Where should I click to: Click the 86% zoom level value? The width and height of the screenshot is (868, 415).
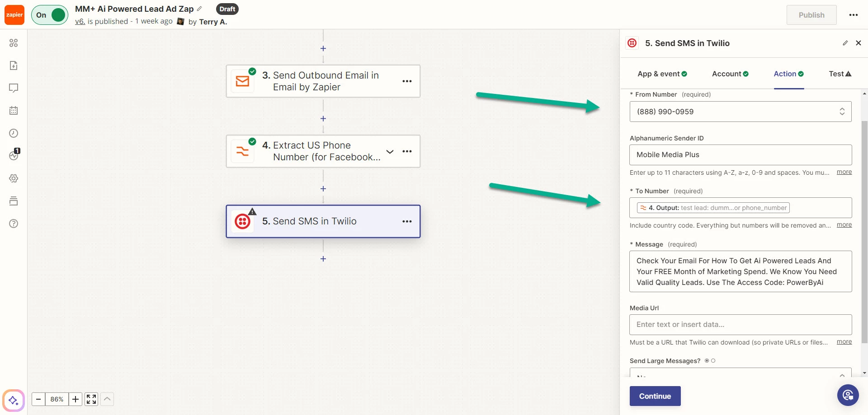pyautogui.click(x=57, y=399)
